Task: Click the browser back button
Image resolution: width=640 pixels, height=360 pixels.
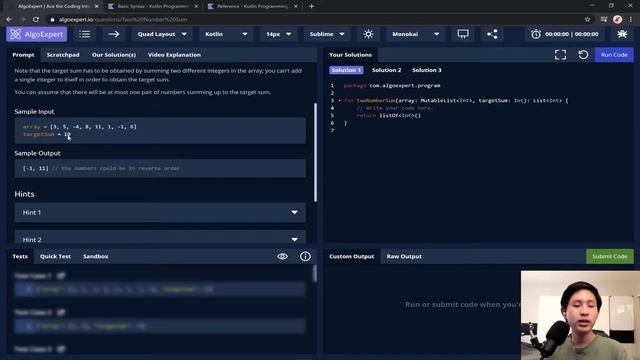Action: pos(9,19)
